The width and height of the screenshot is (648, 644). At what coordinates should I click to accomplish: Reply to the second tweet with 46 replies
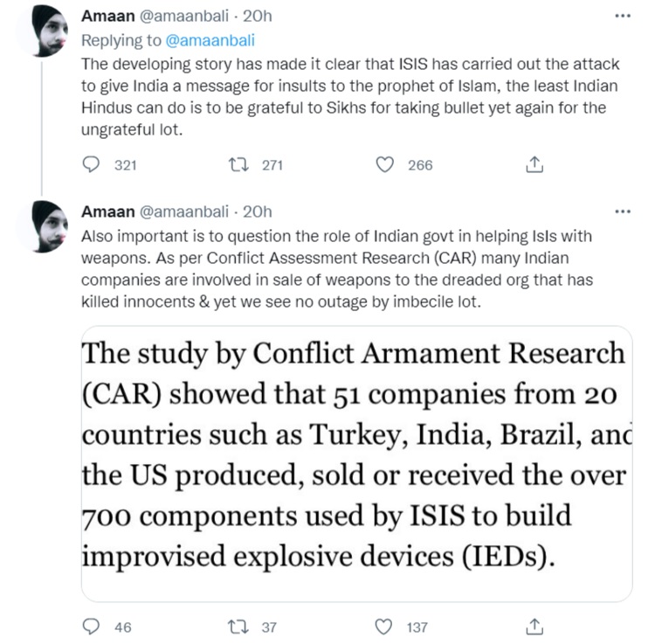click(91, 626)
